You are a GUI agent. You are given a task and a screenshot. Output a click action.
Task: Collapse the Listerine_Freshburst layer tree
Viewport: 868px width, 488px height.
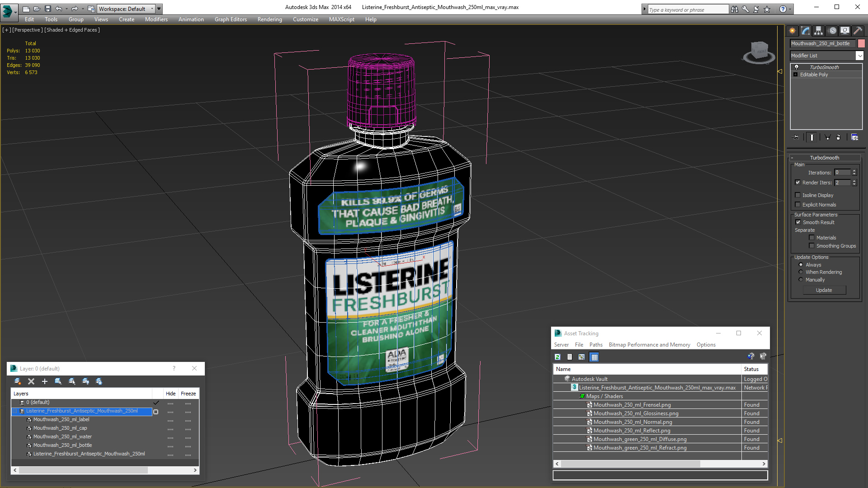tap(15, 411)
